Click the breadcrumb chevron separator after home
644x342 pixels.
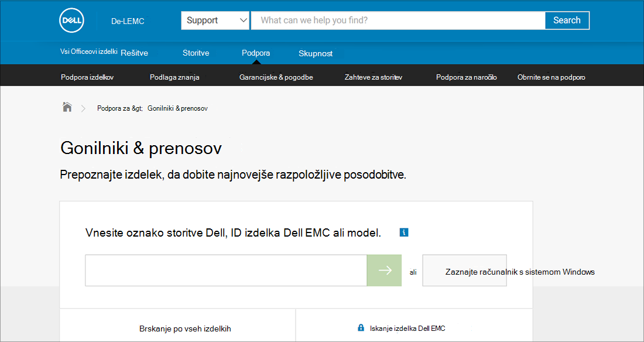pyautogui.click(x=83, y=108)
